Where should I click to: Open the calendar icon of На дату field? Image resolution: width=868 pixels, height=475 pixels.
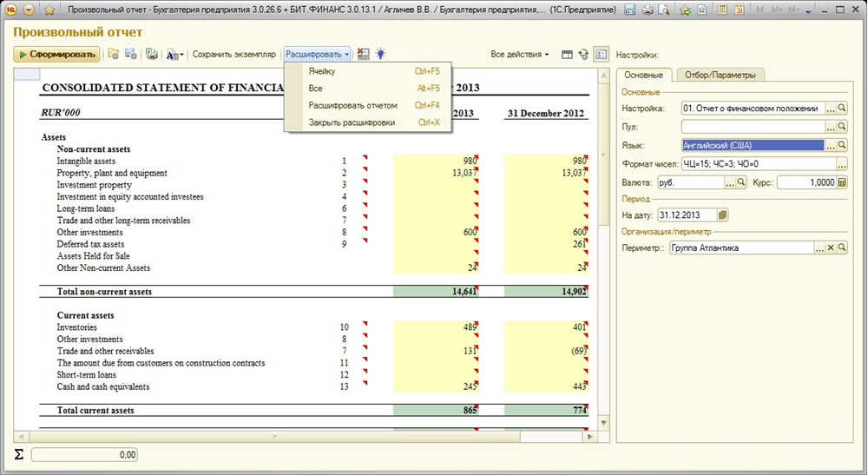pyautogui.click(x=722, y=214)
